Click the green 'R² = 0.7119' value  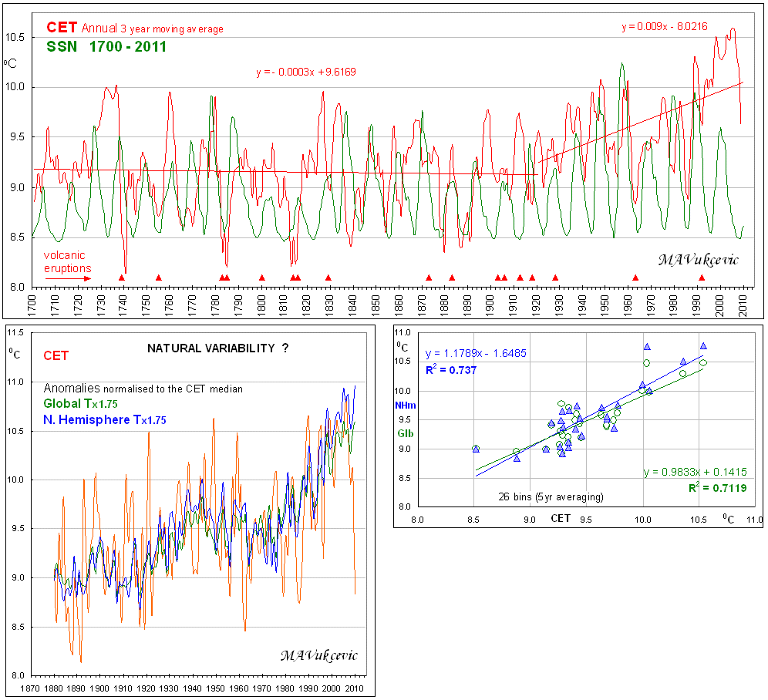pos(718,487)
